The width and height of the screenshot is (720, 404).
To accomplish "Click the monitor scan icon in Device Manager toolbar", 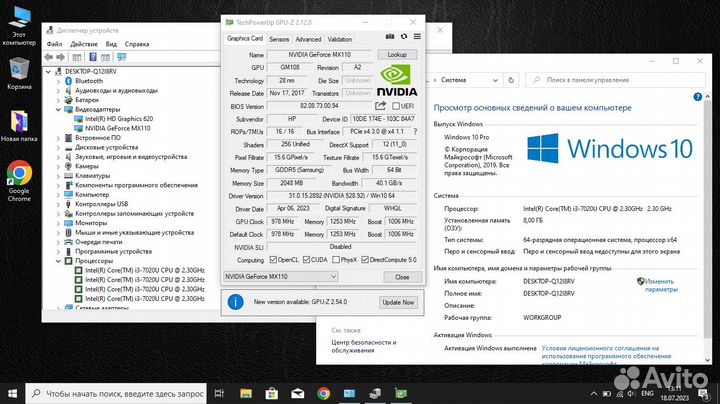I will point(122,57).
